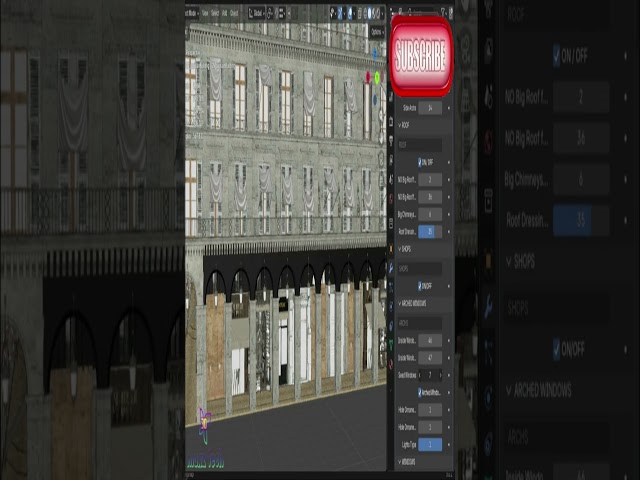Open the Add menu in viewport header
The image size is (640, 480).
click(224, 13)
